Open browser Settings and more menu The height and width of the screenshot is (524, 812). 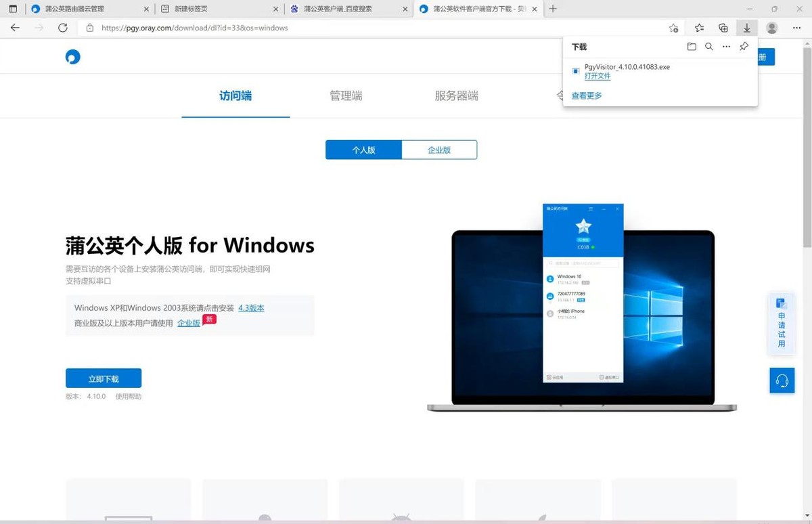pyautogui.click(x=796, y=28)
